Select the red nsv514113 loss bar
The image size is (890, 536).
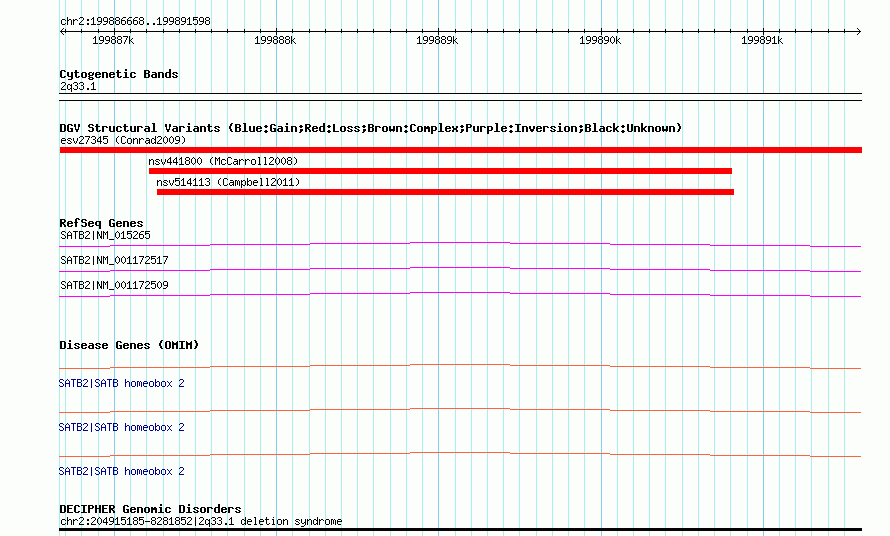coord(446,192)
